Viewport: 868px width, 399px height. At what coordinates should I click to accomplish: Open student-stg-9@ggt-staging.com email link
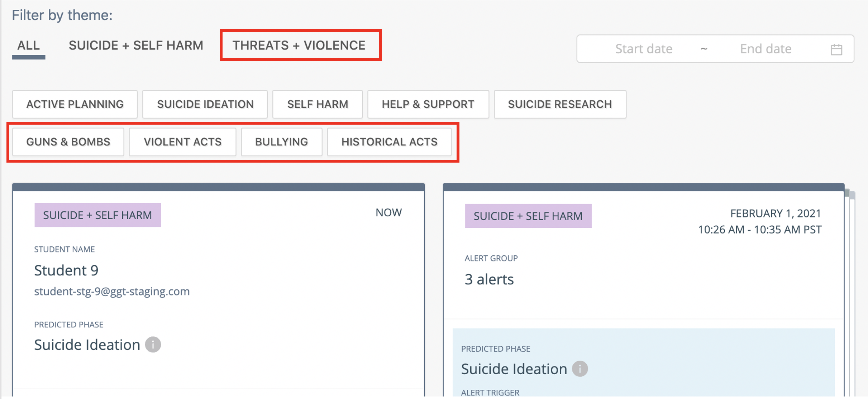112,291
